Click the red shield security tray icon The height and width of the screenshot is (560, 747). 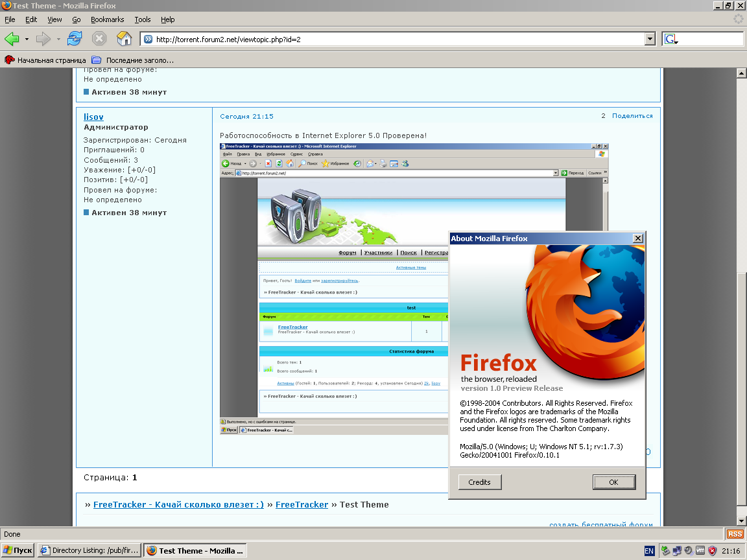(x=712, y=551)
